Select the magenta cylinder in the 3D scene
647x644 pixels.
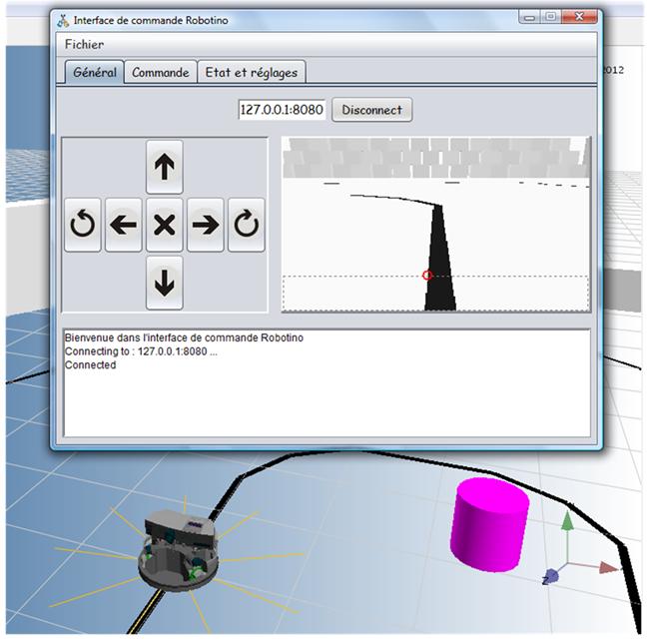coord(491,525)
